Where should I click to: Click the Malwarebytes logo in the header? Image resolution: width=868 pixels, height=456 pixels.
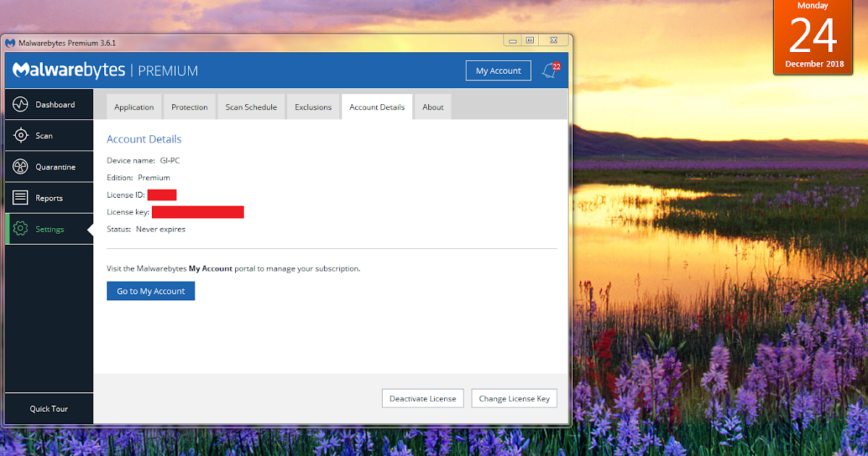pyautogui.click(x=69, y=69)
